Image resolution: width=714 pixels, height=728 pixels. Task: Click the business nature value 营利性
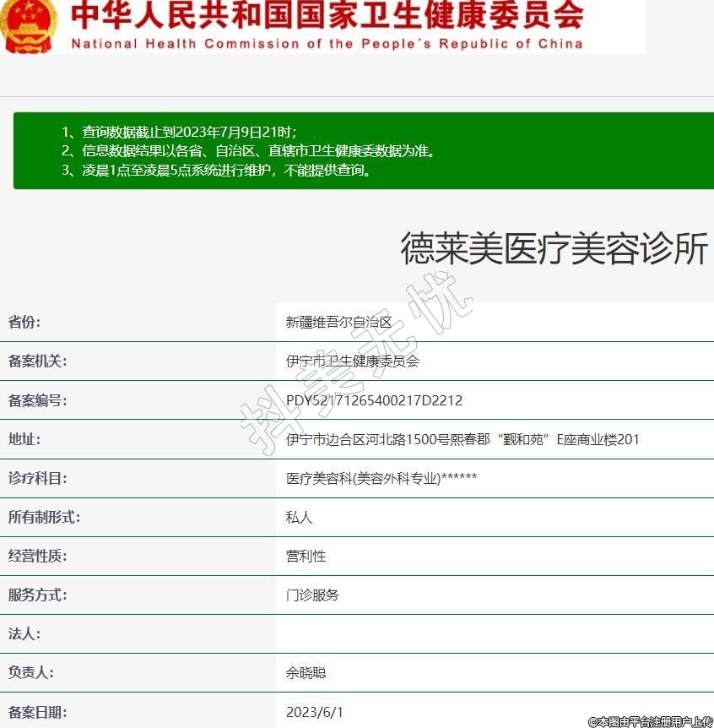tap(306, 556)
